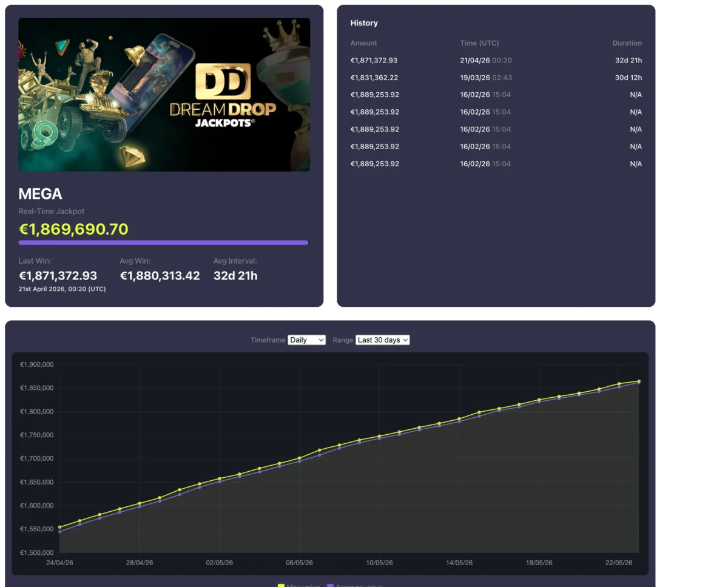The height and width of the screenshot is (587, 728).
Task: Click the real-time jackpot value €1,869,690.70
Action: (73, 229)
